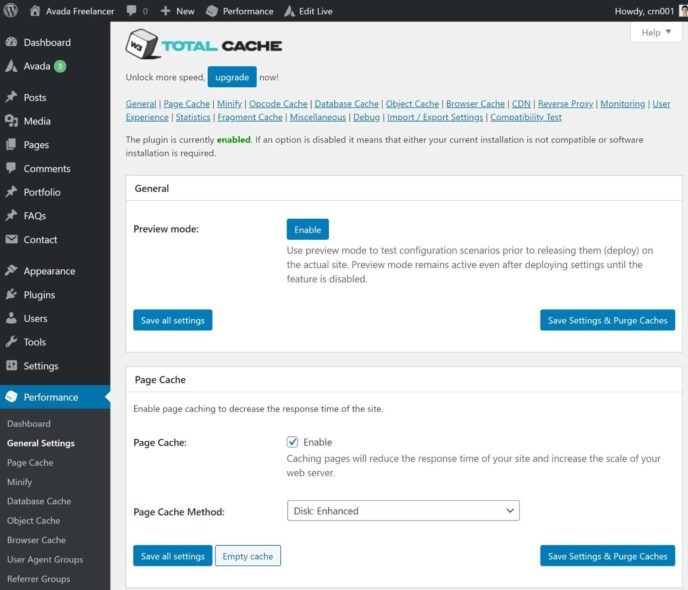This screenshot has height=590, width=688.
Task: Open Browser Cache submenu in sidebar
Action: point(36,540)
